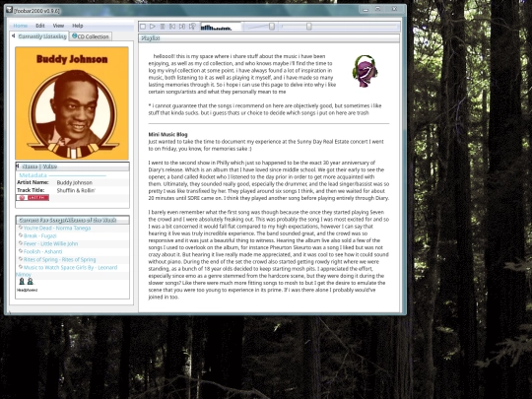
Task: Pause playback with the pause icon
Action: pos(163,27)
